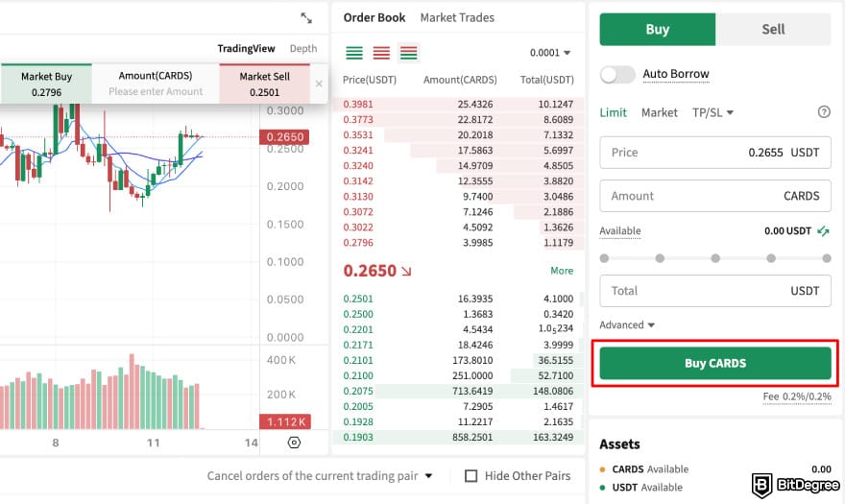Select buy order price 0.2501
Screen dimensions: 845x504
(x=358, y=299)
